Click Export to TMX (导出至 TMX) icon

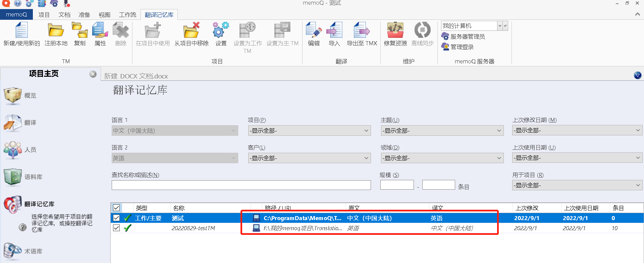tap(362, 30)
